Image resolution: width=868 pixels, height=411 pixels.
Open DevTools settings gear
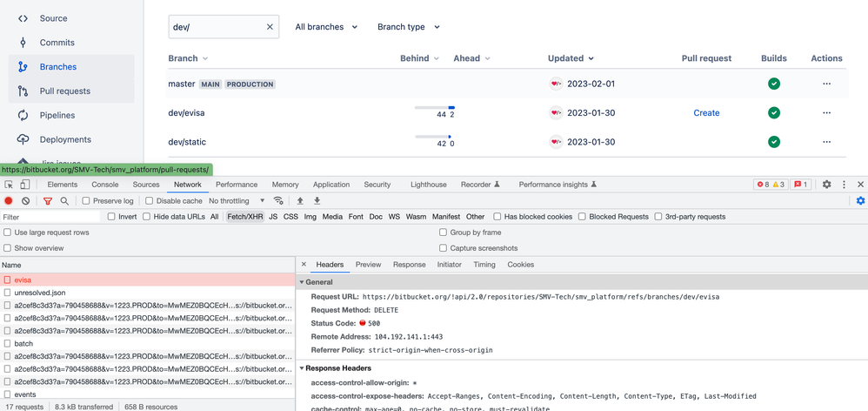coord(826,185)
